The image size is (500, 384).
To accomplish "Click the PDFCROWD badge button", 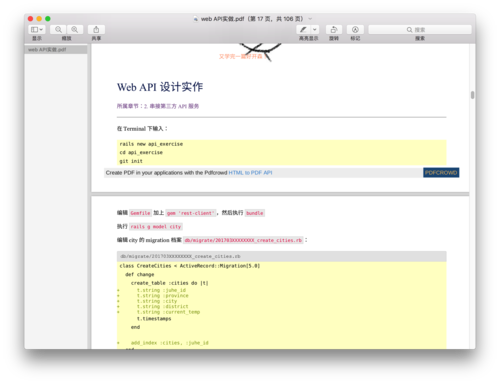I will point(441,173).
